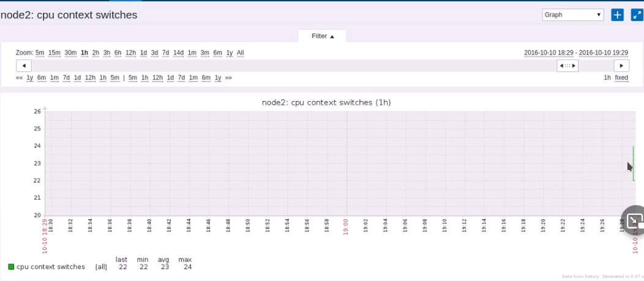The width and height of the screenshot is (644, 281).
Task: Add graph to favourites with plus icon
Action: tap(617, 15)
